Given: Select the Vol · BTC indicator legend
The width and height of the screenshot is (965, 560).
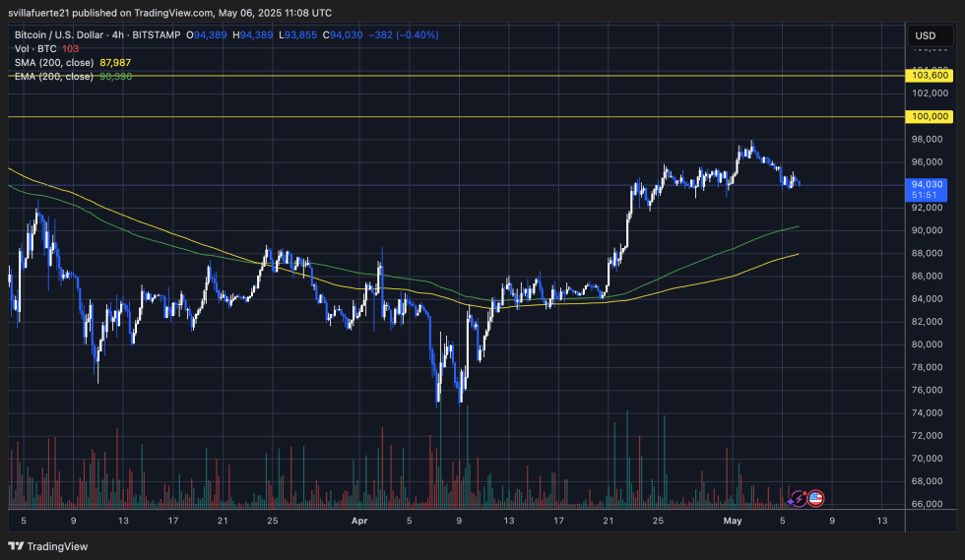Looking at the screenshot, I should (35, 48).
